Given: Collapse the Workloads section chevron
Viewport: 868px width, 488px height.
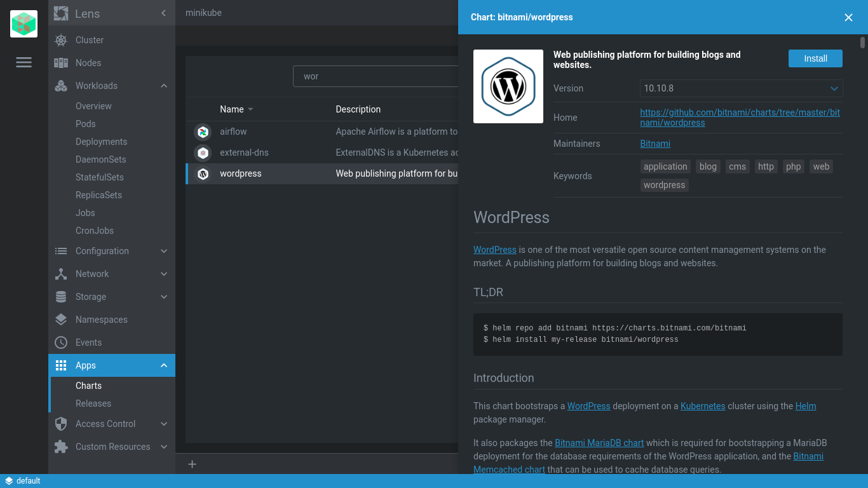Looking at the screenshot, I should click(x=164, y=86).
